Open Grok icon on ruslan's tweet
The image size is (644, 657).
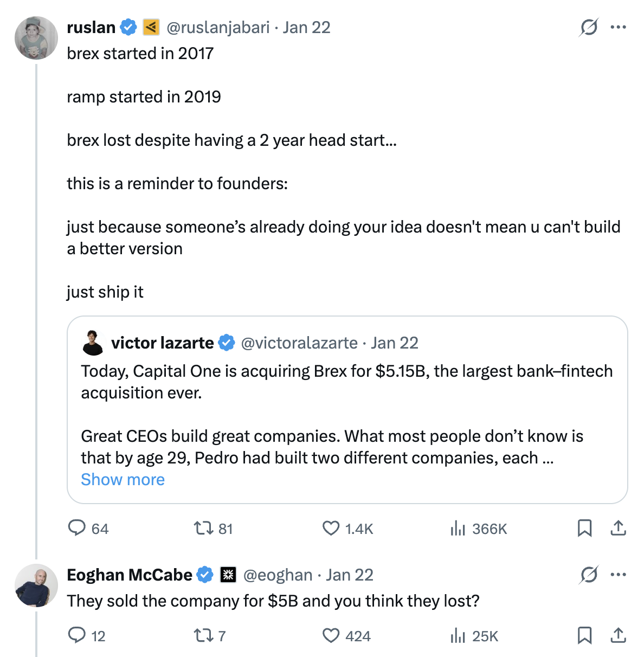[589, 27]
